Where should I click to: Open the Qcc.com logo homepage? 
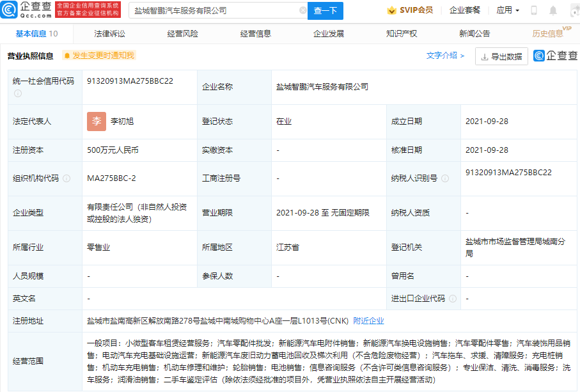[26, 10]
